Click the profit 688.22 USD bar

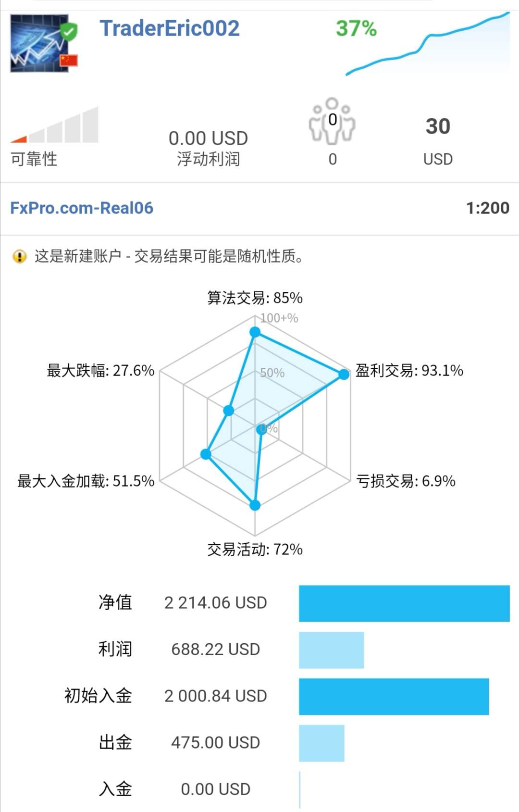pos(331,650)
